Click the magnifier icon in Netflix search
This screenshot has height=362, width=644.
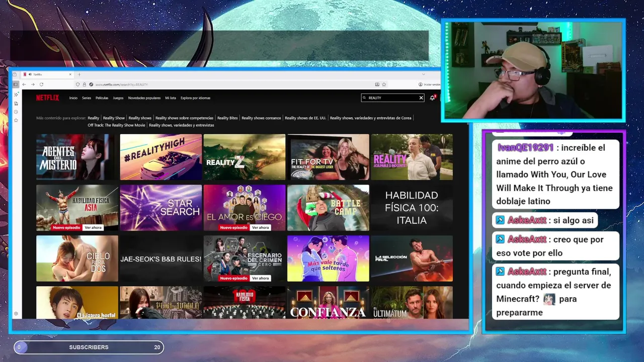(365, 98)
